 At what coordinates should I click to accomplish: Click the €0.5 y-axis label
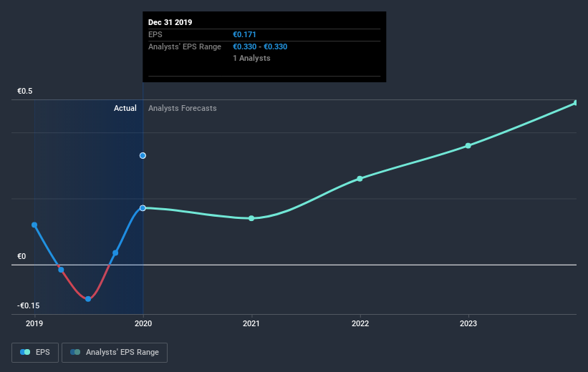pyautogui.click(x=25, y=91)
